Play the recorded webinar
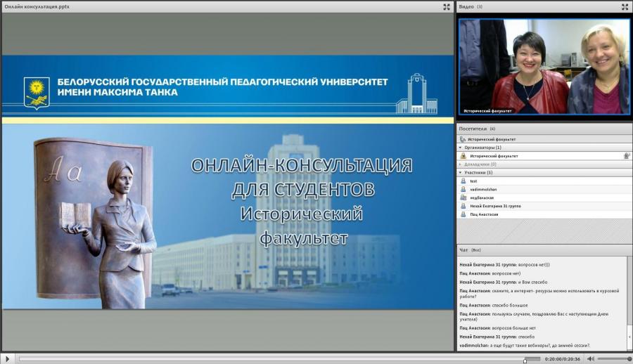 [x=7, y=358]
